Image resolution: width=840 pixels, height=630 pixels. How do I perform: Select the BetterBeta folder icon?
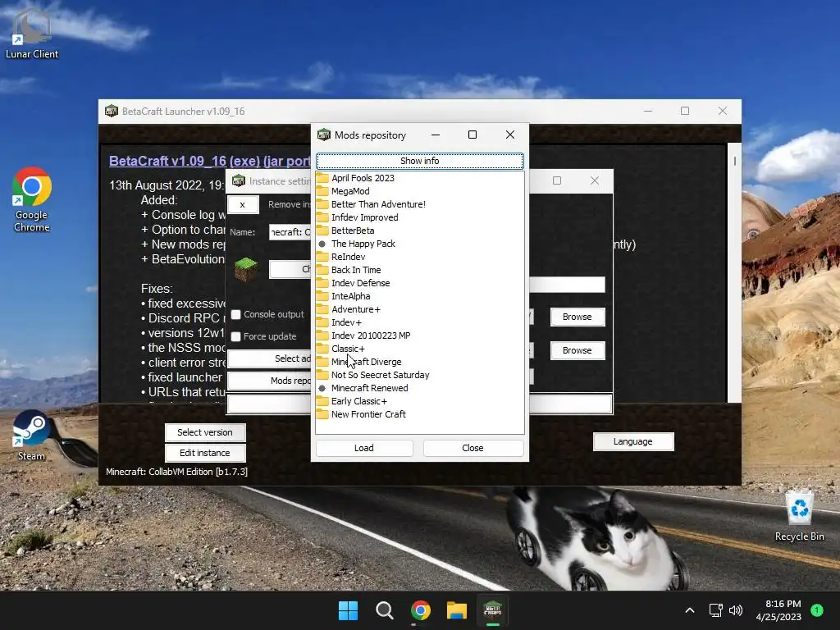pos(322,231)
